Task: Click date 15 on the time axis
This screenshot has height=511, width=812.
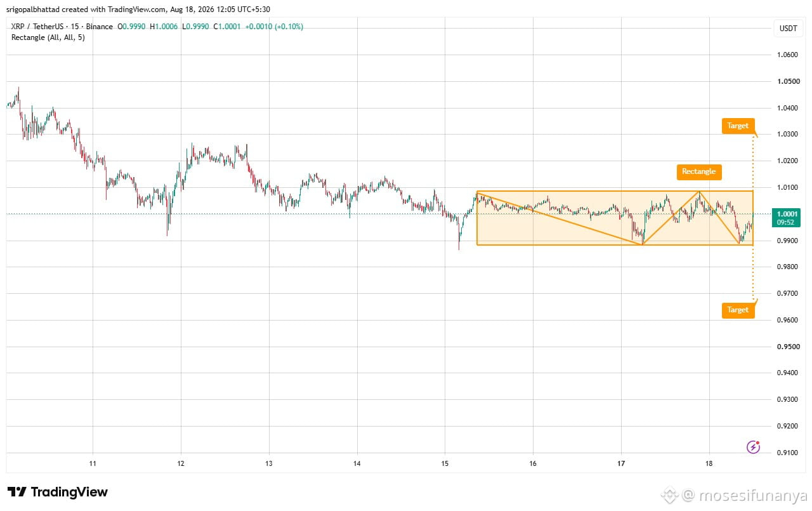Action: click(x=445, y=463)
